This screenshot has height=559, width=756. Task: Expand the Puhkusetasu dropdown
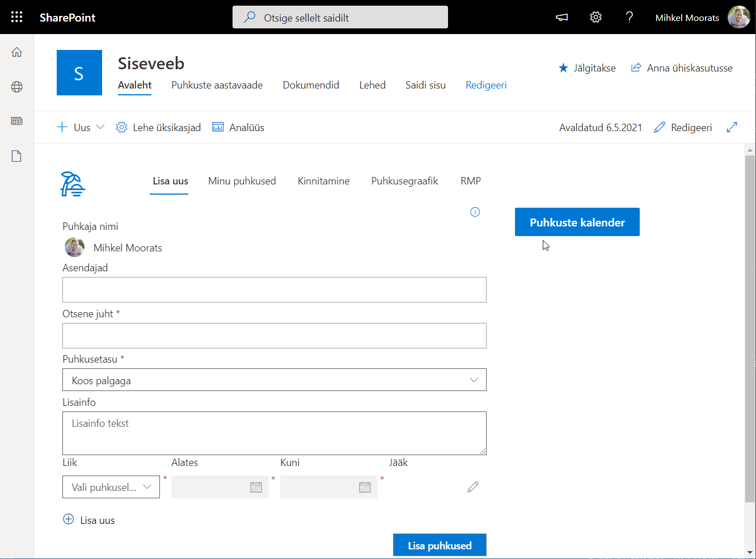point(274,380)
